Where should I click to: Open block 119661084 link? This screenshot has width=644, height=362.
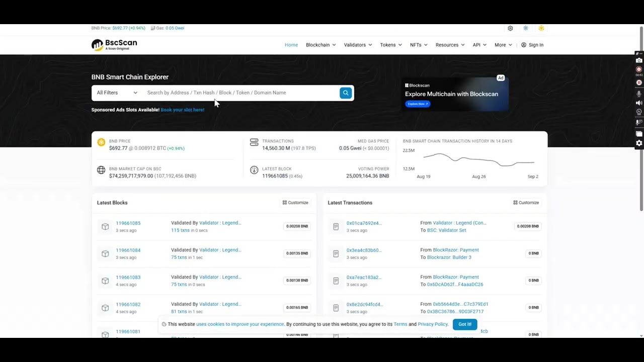coord(128,250)
